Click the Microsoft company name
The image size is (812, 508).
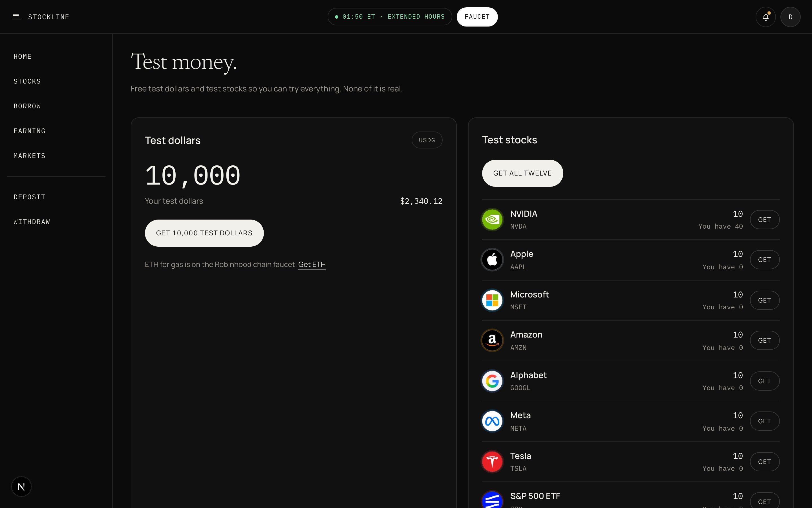point(529,294)
